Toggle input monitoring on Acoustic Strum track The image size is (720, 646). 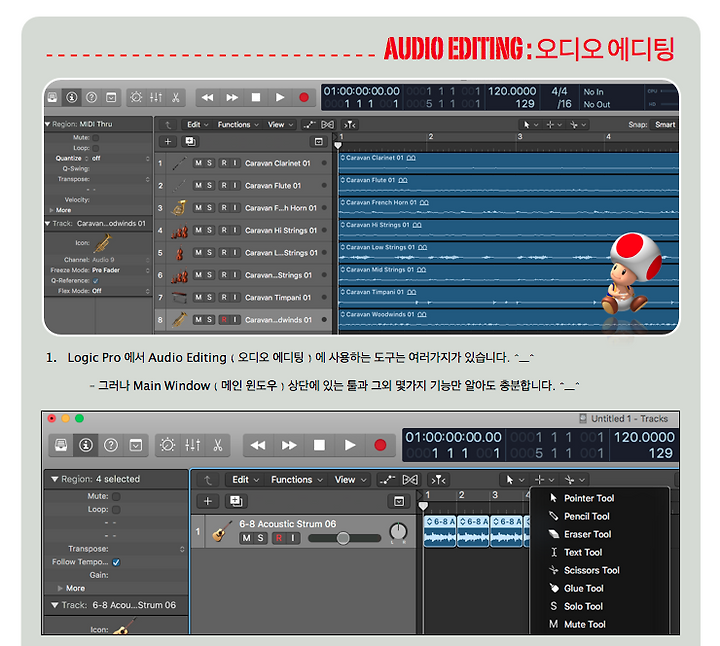click(x=292, y=538)
